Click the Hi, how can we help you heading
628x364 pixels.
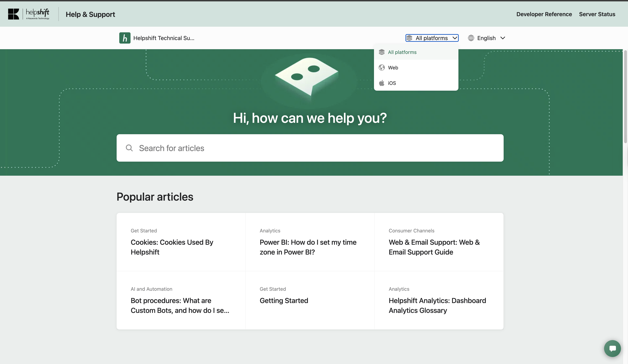click(310, 118)
